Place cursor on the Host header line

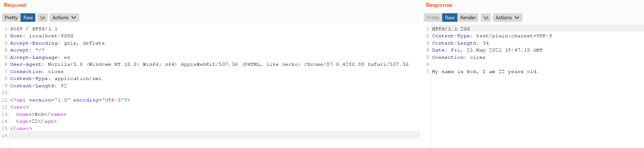(41, 36)
